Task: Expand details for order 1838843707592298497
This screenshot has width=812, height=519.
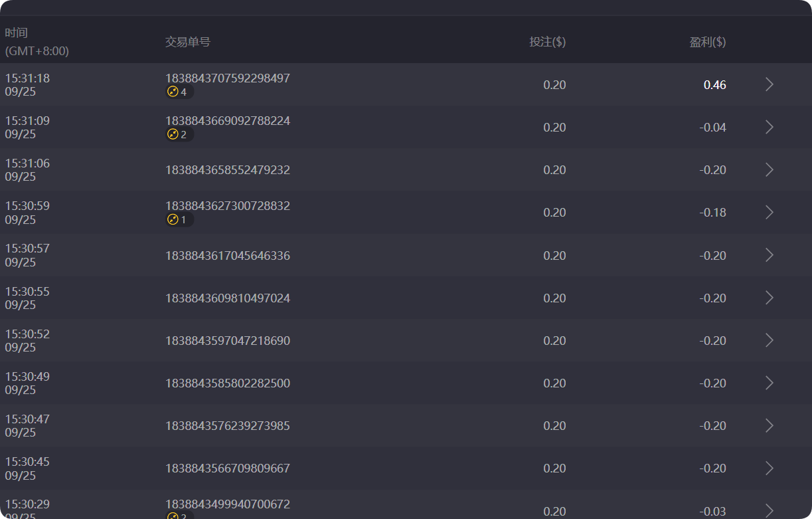Action: (x=769, y=84)
